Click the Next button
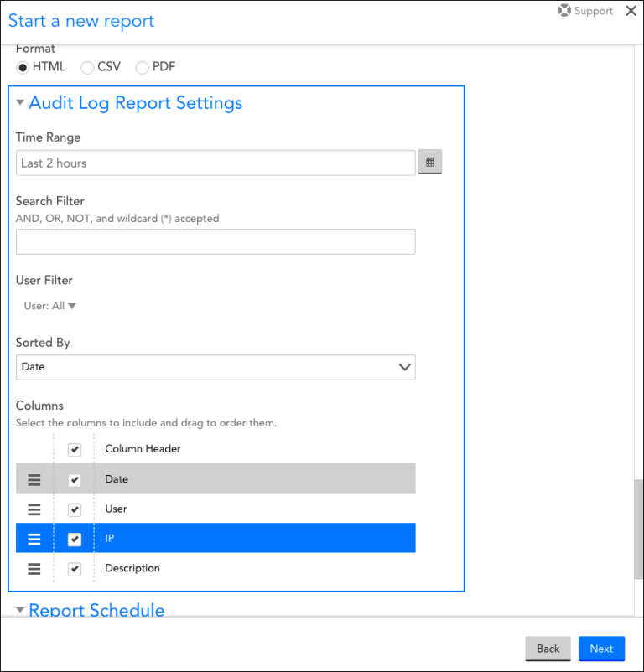This screenshot has height=672, width=644. [x=601, y=649]
